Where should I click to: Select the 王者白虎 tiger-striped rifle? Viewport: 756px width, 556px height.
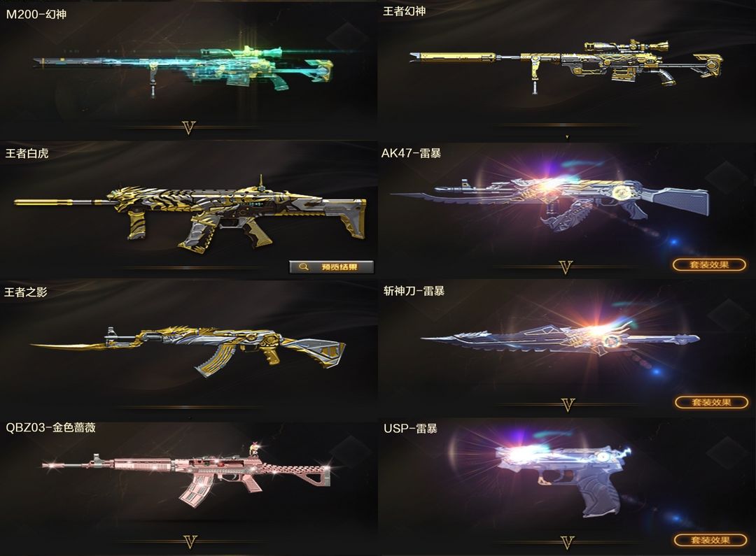(x=190, y=213)
